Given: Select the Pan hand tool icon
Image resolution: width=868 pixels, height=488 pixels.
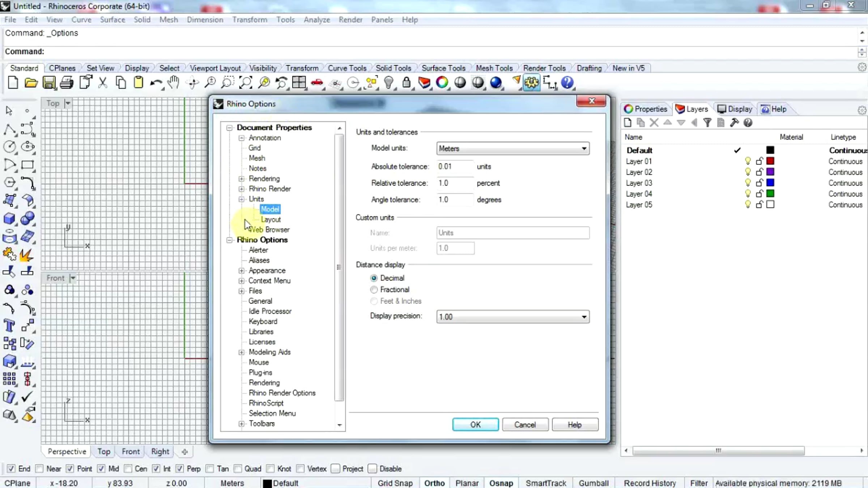Looking at the screenshot, I should tap(174, 83).
